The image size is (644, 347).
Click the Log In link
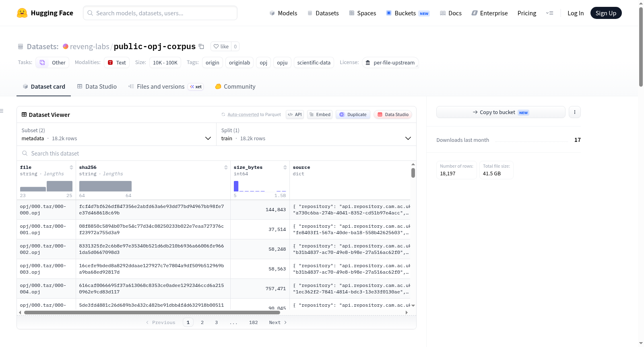(576, 13)
